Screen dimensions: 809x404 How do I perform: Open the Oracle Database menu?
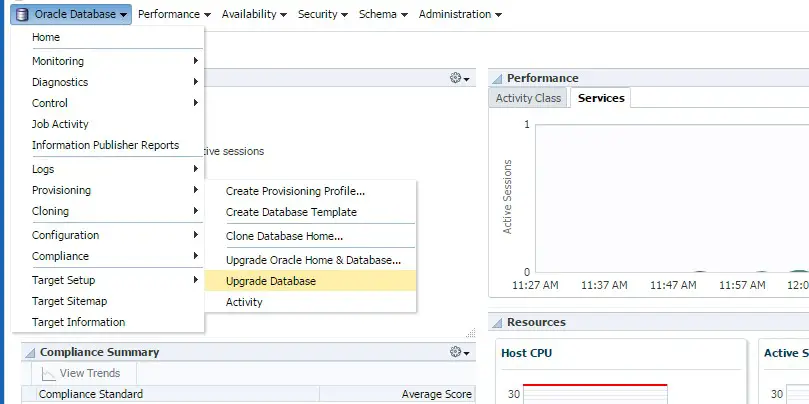71,14
